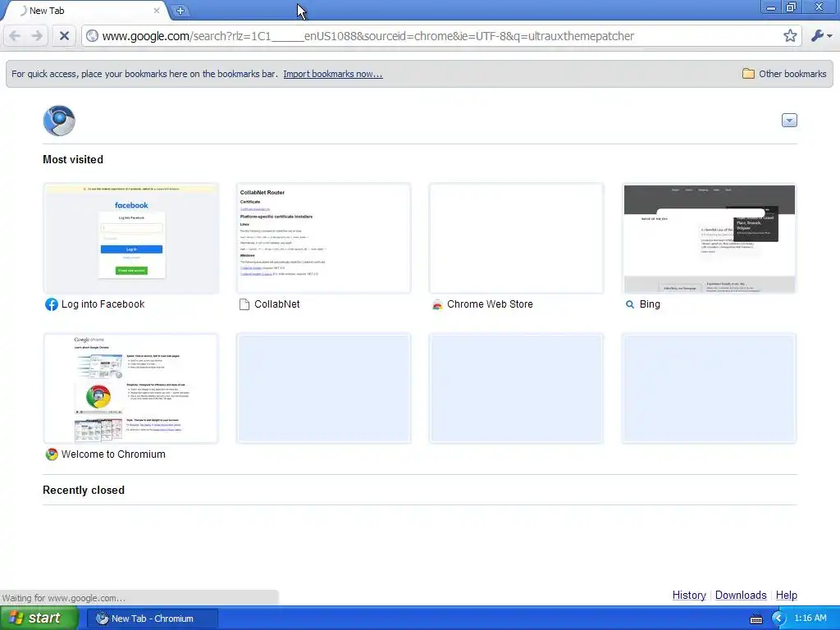Screen dimensions: 840x630
Task: Open the CollabNet Router thumbnail
Action: [323, 239]
